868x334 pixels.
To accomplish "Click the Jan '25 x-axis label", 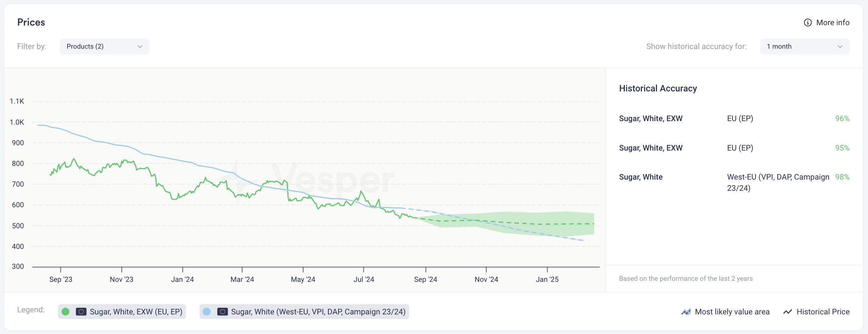I will (x=547, y=279).
